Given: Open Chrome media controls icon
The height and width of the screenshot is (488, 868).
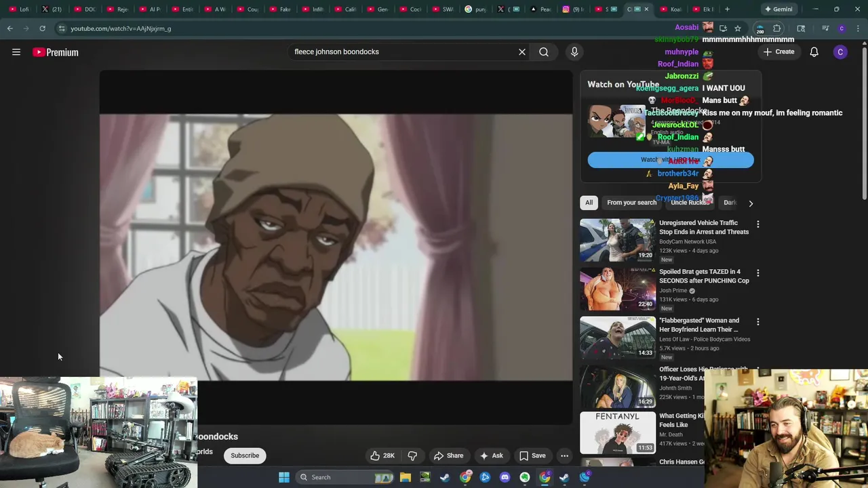Looking at the screenshot, I should (825, 28).
